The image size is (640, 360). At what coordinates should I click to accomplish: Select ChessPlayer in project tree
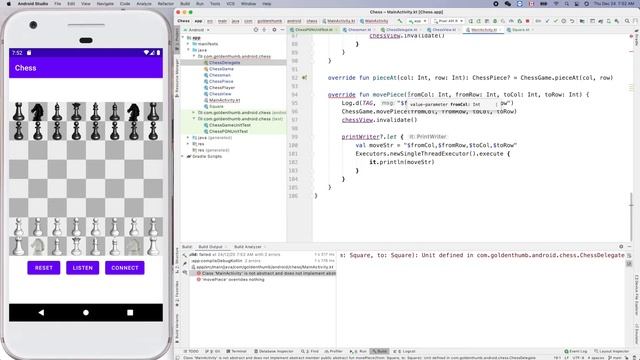[x=222, y=87]
